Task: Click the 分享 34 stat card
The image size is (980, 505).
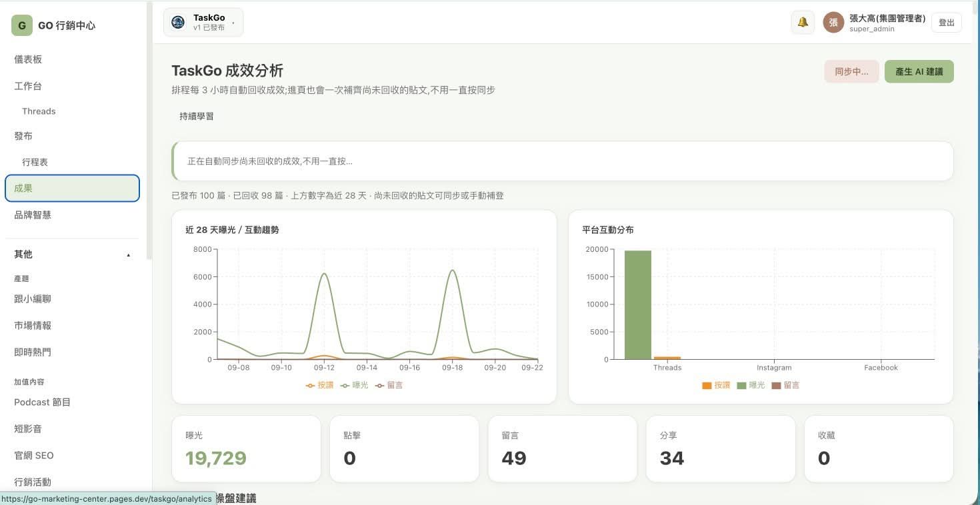Action: [721, 449]
